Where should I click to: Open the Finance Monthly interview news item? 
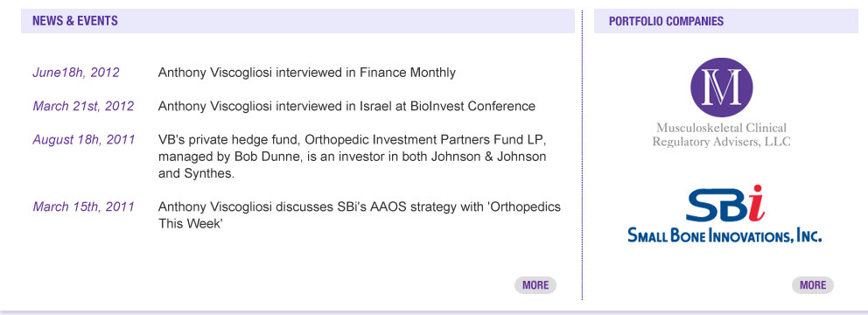tap(306, 73)
